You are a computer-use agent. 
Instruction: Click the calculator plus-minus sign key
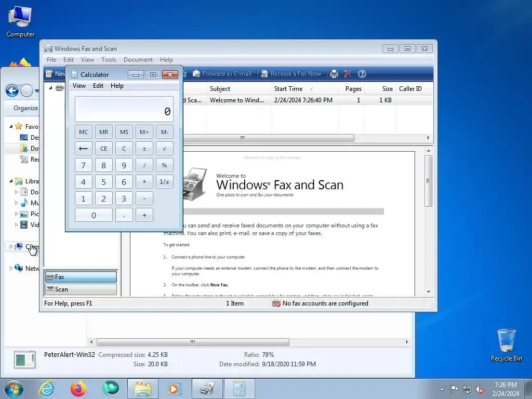pyautogui.click(x=144, y=149)
